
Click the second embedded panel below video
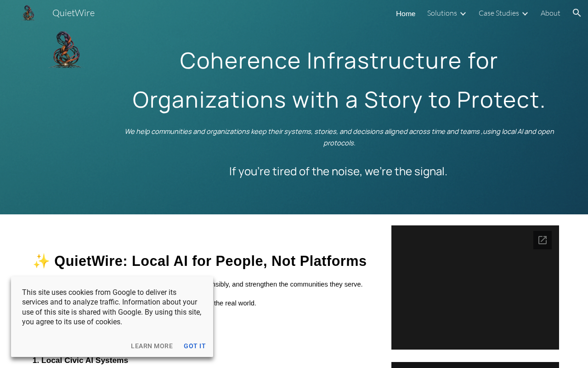pyautogui.click(x=475, y=365)
